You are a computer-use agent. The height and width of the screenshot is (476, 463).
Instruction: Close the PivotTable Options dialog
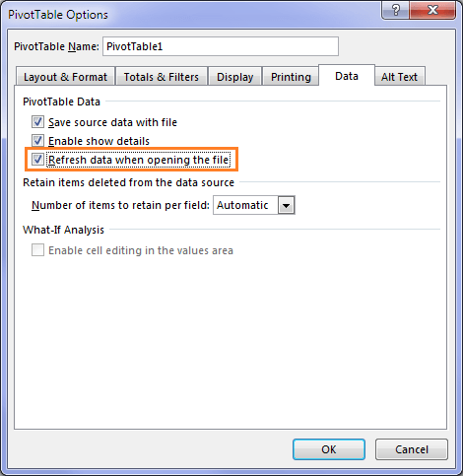point(432,10)
